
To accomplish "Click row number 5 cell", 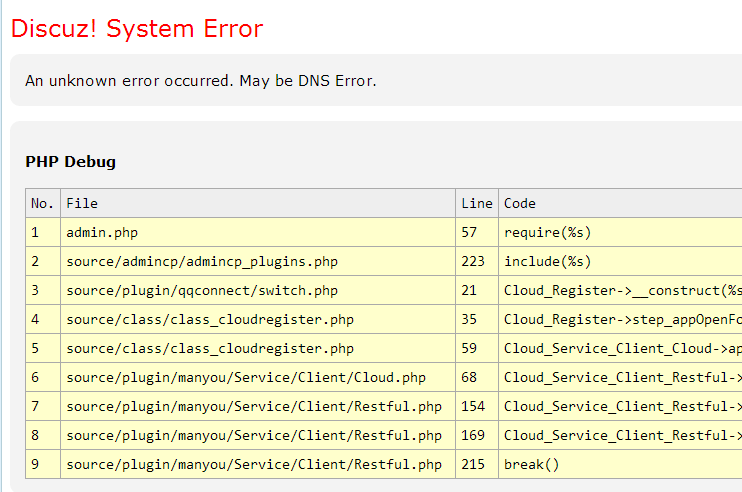I will point(43,348).
